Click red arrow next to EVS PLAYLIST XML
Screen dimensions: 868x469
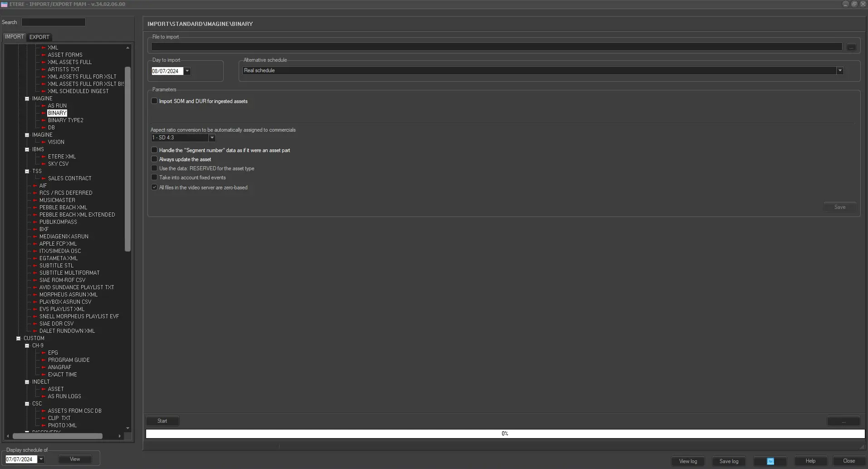coord(35,309)
